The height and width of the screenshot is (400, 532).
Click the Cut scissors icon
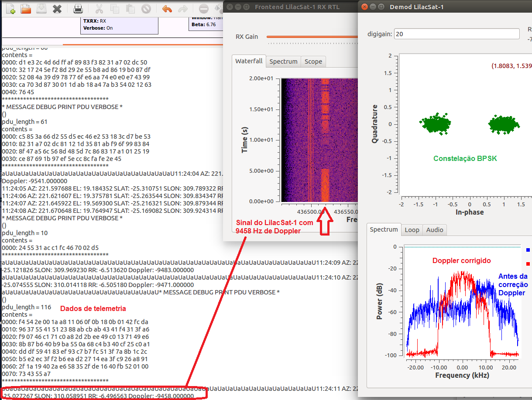click(x=99, y=8)
